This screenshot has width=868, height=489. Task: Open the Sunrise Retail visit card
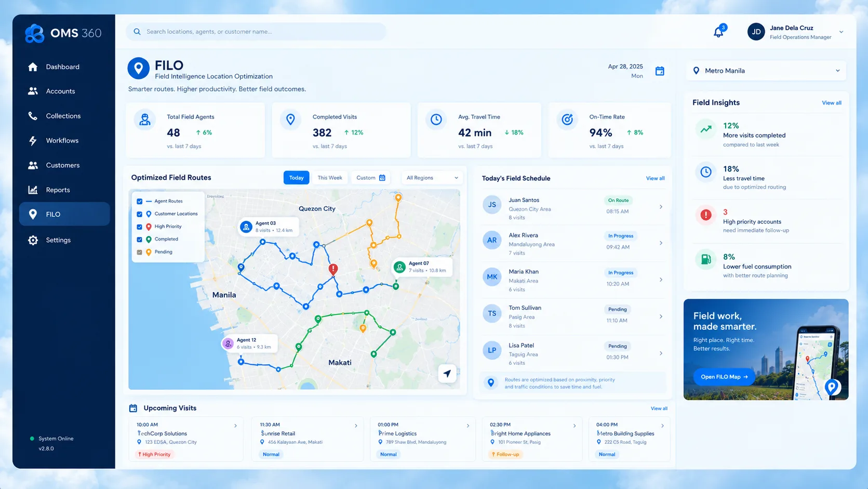tap(308, 439)
